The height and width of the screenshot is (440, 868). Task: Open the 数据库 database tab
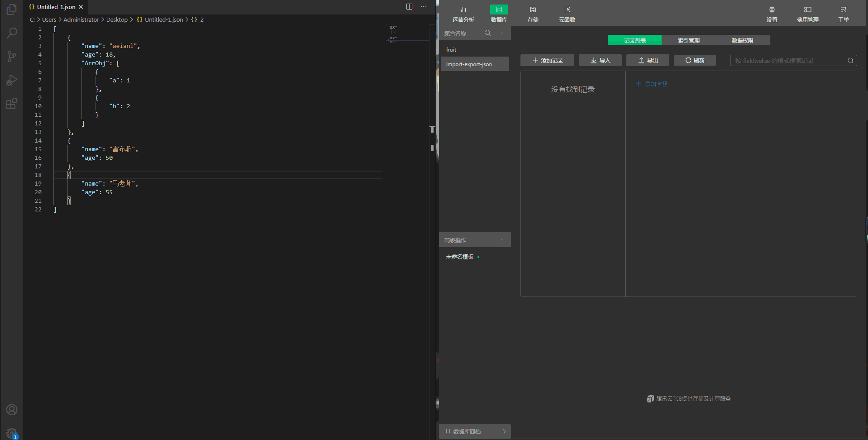click(x=499, y=14)
